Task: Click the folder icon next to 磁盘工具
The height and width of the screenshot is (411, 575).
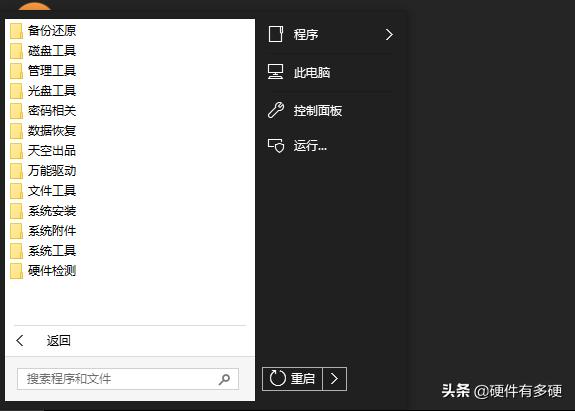Action: click(x=17, y=51)
